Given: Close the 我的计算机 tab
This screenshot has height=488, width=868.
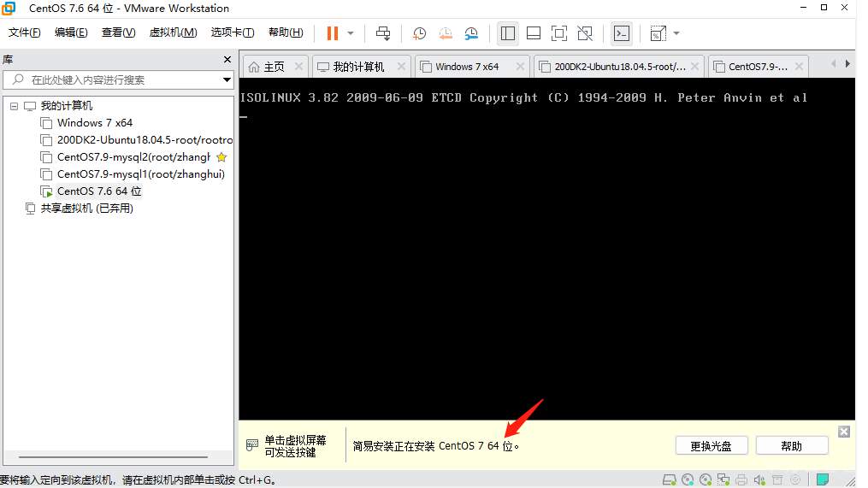Looking at the screenshot, I should tap(401, 67).
